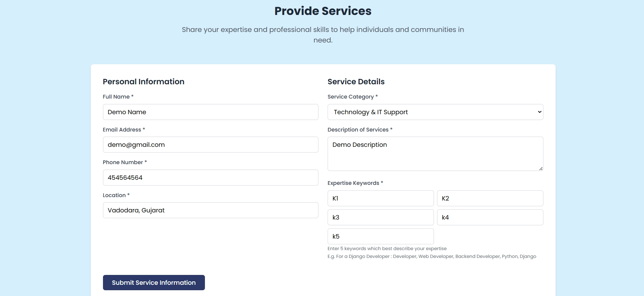
Task: Grab the description textarea resize handle
Action: 541,169
